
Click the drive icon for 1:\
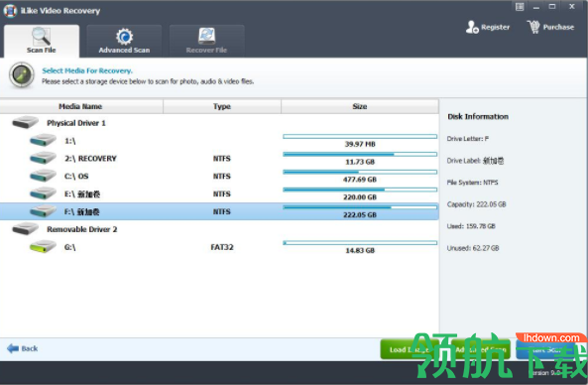pos(43,141)
